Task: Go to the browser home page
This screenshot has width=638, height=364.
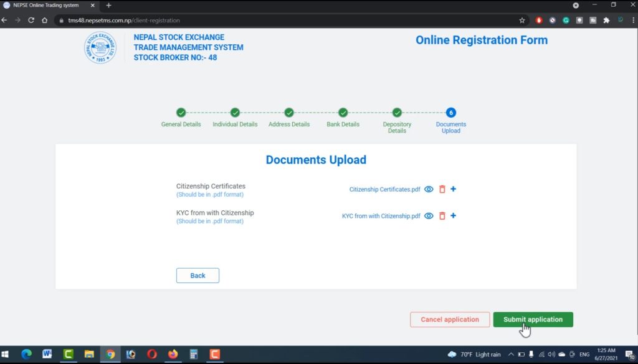Action: coord(44,21)
